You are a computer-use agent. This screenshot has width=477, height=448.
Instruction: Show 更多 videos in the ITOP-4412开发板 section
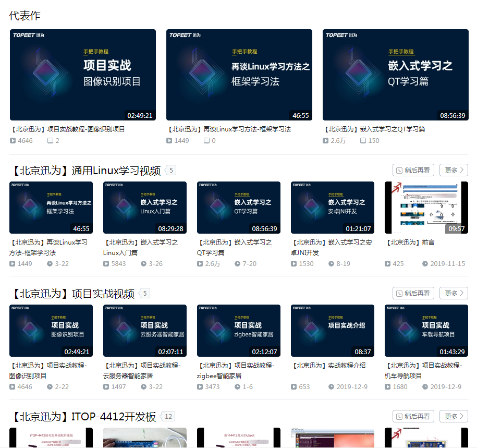click(454, 416)
